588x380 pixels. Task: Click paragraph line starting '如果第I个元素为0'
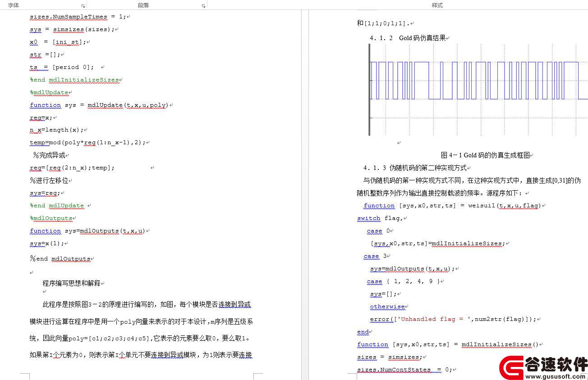141,355
